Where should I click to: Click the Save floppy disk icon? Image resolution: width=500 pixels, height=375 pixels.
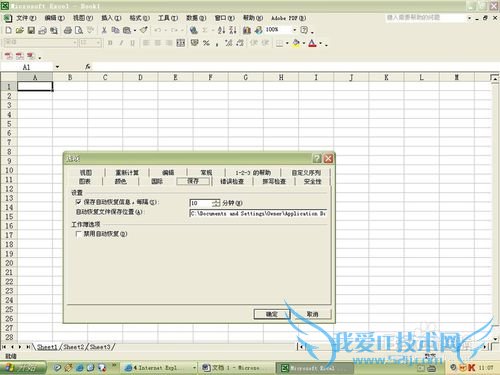tap(31, 30)
